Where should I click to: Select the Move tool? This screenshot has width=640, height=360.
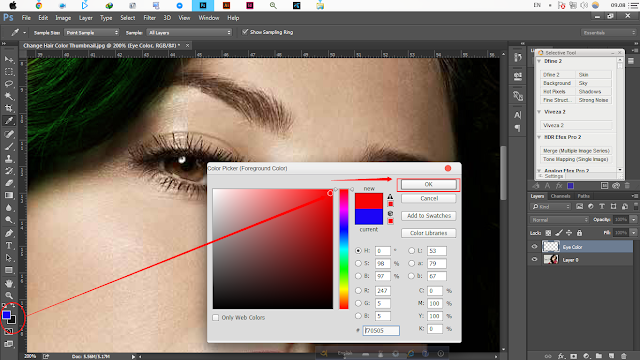pos(9,60)
